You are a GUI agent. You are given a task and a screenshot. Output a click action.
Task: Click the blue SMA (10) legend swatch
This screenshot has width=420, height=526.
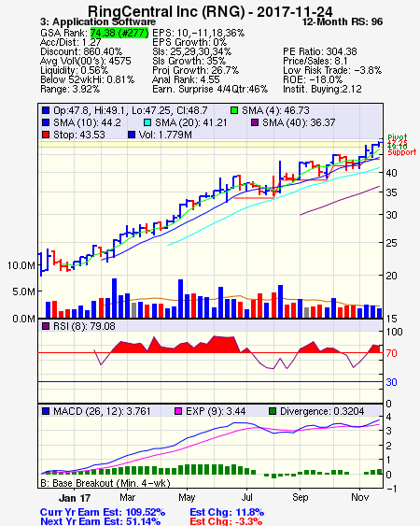46,122
